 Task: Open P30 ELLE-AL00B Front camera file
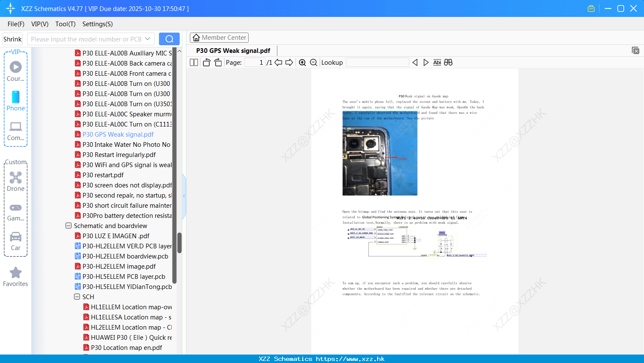123,74
